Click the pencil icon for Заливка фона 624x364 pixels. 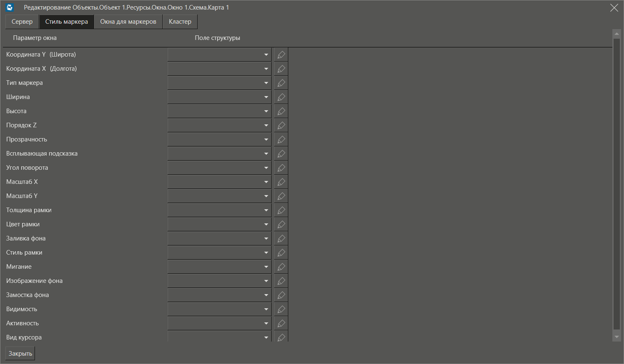281,239
